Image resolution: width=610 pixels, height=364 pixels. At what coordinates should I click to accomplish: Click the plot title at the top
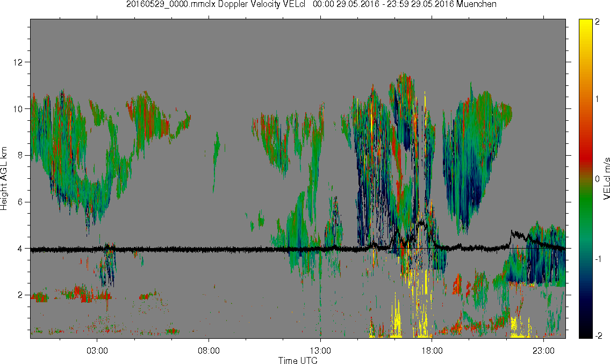311,4
